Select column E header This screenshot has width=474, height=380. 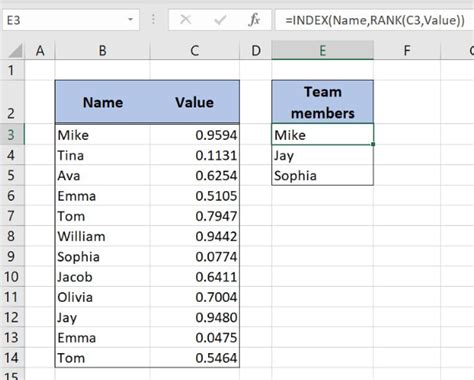pos(322,51)
